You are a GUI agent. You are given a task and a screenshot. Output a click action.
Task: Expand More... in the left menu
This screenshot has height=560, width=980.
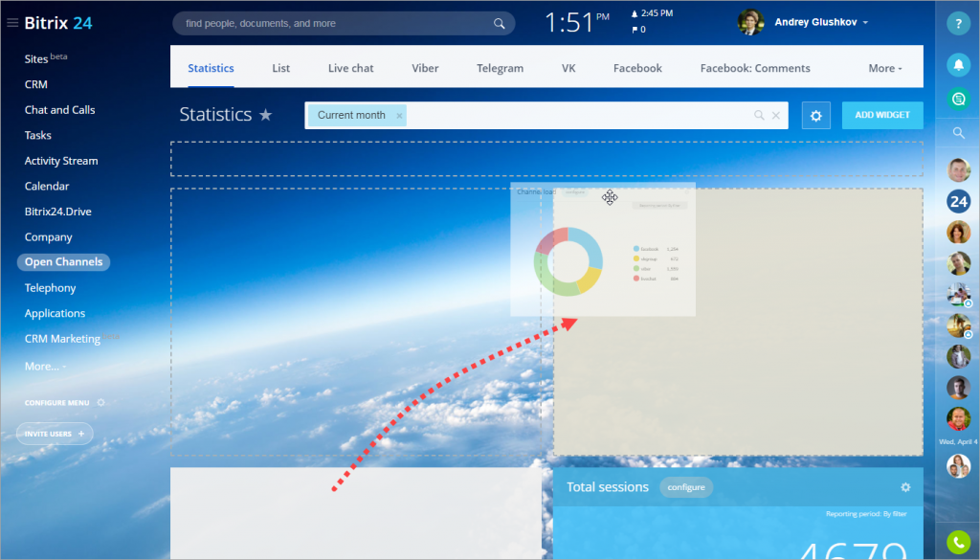point(45,367)
